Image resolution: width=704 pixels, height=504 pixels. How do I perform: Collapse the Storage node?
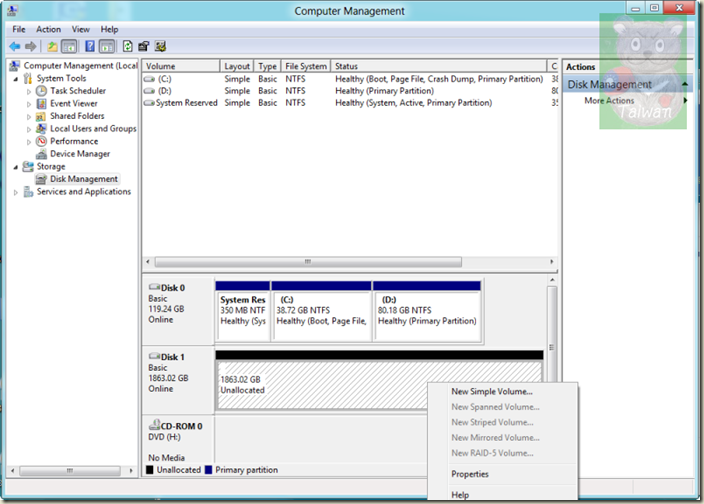click(x=16, y=167)
